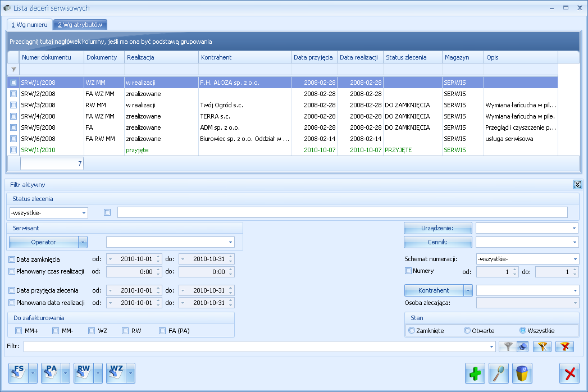Delete order using trash bin icon
The width and height of the screenshot is (588, 392).
(522, 373)
